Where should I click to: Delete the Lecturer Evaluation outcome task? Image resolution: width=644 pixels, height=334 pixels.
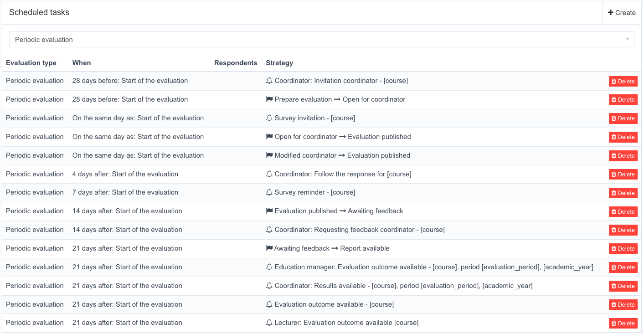[623, 324]
